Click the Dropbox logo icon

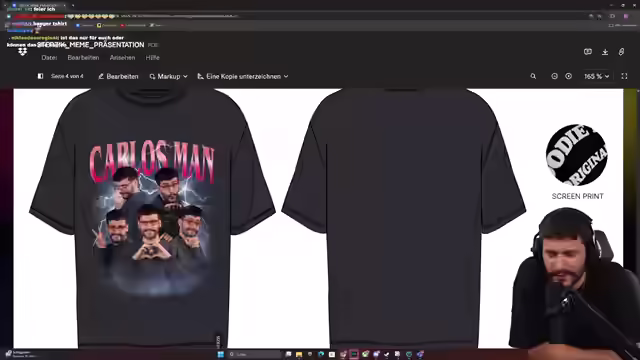pos(22,52)
